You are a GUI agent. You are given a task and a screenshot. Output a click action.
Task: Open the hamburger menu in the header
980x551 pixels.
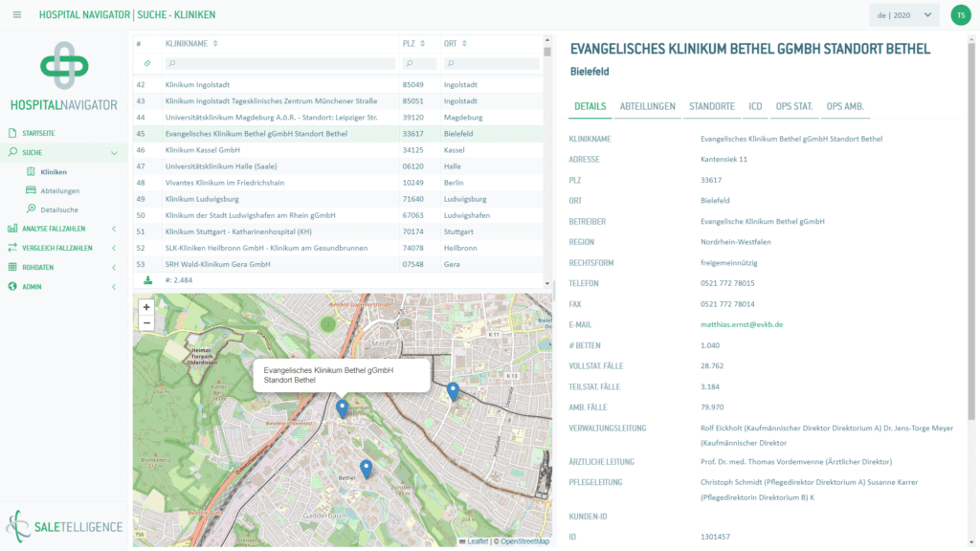[17, 15]
